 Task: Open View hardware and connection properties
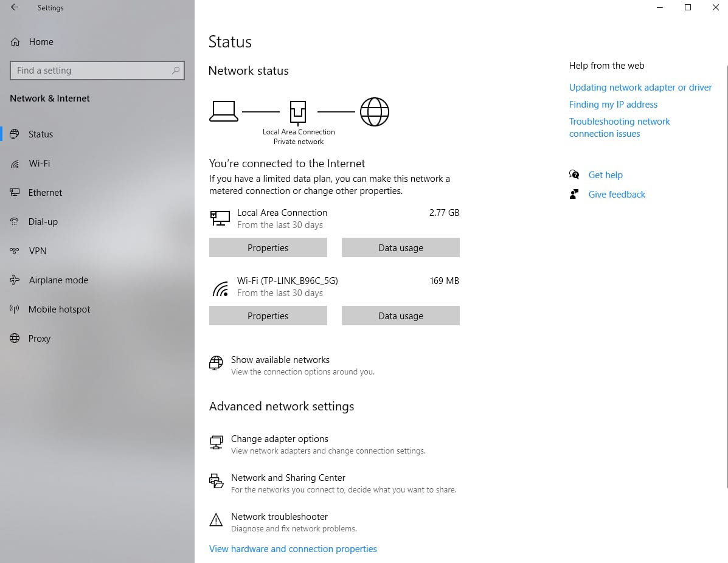(293, 549)
